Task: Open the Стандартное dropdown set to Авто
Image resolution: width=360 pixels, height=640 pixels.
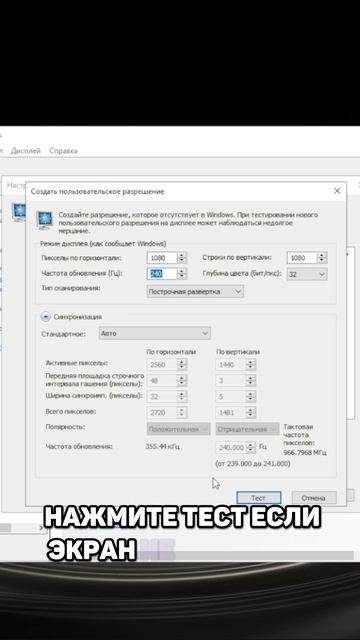Action: (x=155, y=333)
